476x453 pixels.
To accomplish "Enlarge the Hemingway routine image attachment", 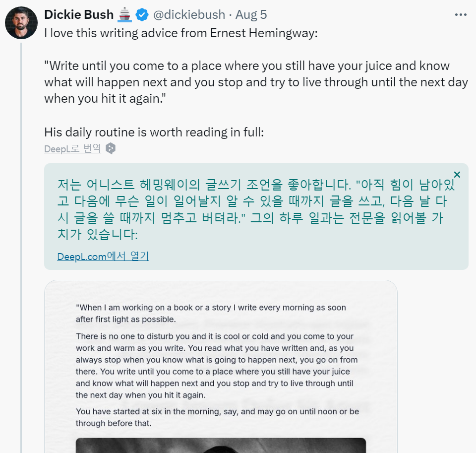I will (222, 362).
